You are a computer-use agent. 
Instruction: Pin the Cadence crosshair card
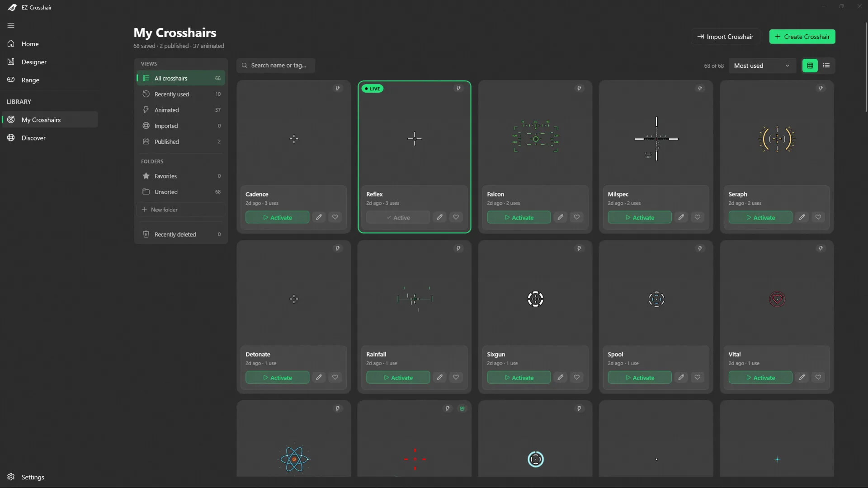pyautogui.click(x=338, y=88)
